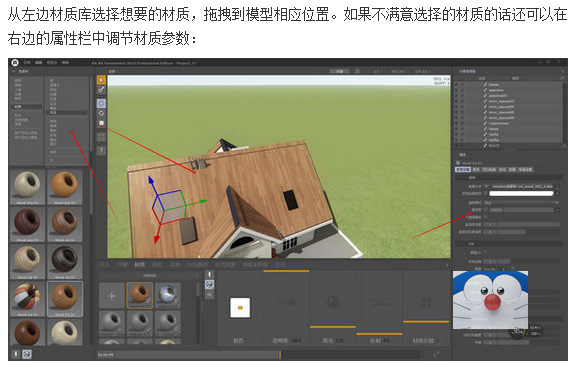Activate the scale tool icon

tap(101, 123)
